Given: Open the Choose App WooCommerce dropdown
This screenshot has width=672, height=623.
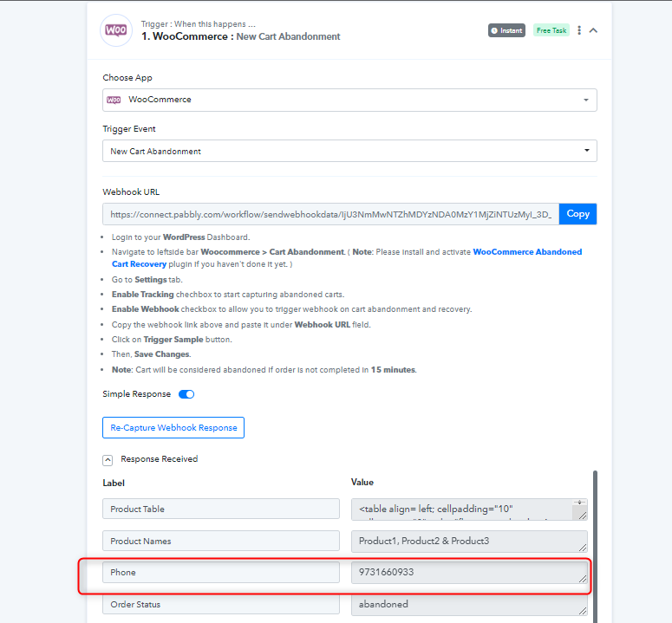Looking at the screenshot, I should pos(349,100).
